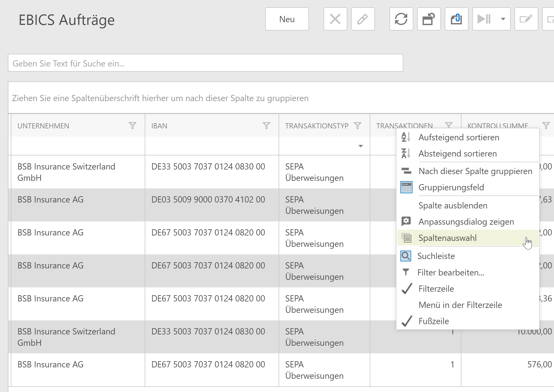The width and height of the screenshot is (554, 392).
Task: Click the attachment paperclip toolbar icon
Action: [456, 19]
